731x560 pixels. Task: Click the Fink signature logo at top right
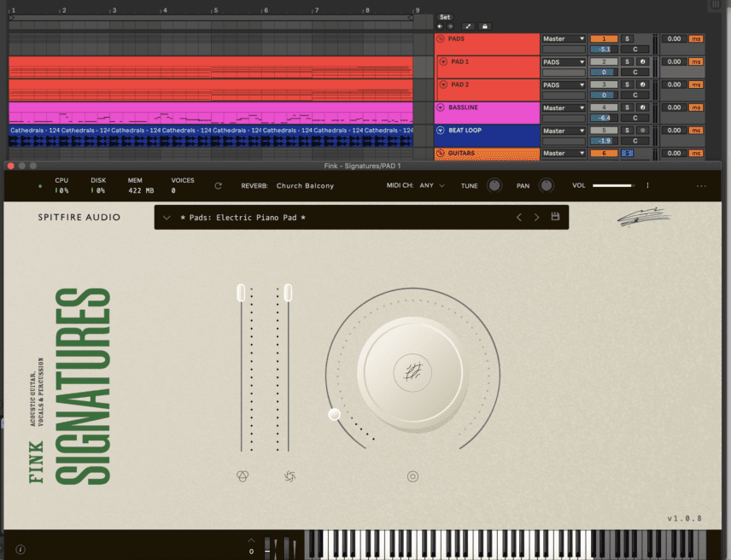(644, 217)
